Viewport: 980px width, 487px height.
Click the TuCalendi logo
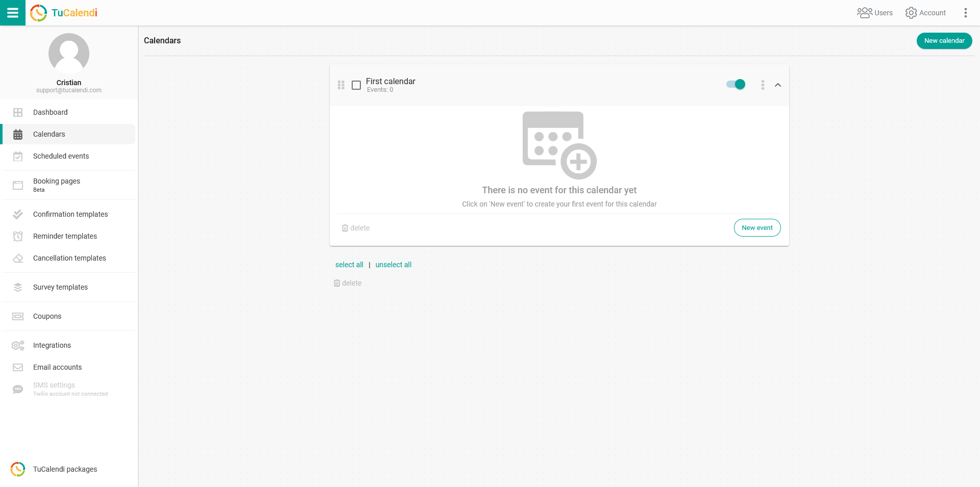[64, 13]
